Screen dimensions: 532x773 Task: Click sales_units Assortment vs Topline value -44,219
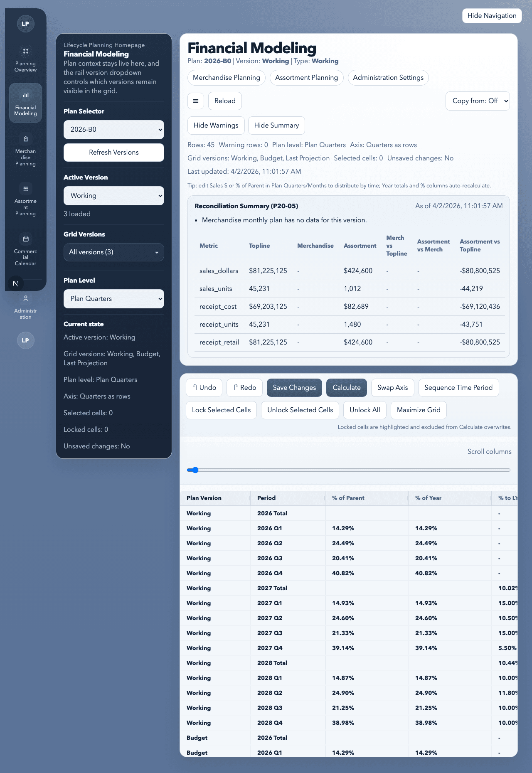point(471,289)
